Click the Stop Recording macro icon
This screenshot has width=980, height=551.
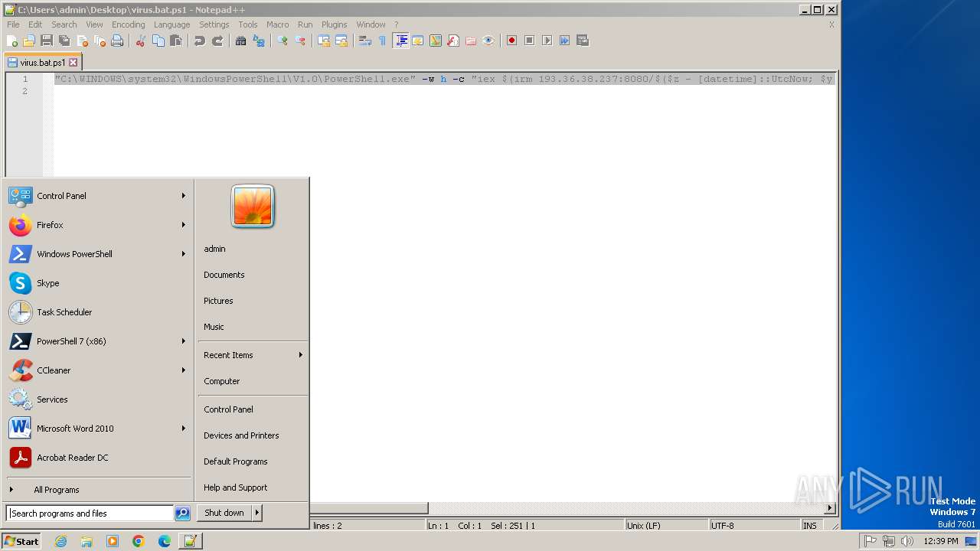529,41
